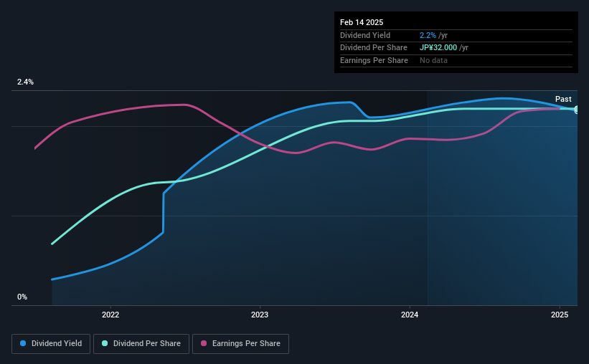
Task: Click the teal Dividend Per Share legend dot
Action: (x=105, y=343)
